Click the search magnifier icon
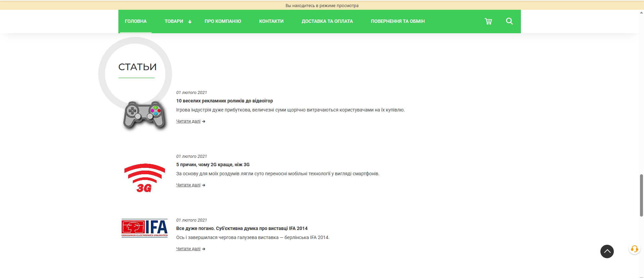This screenshot has width=644, height=278. tap(509, 21)
